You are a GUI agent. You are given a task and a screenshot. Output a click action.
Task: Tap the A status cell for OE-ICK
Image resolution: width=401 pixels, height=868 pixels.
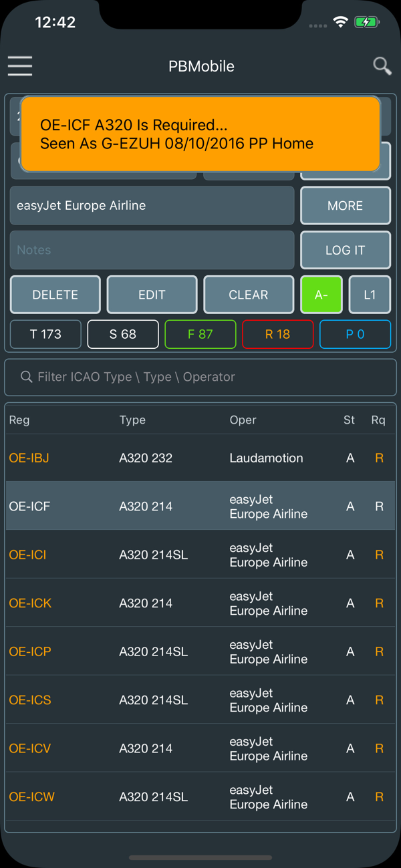[350, 603]
